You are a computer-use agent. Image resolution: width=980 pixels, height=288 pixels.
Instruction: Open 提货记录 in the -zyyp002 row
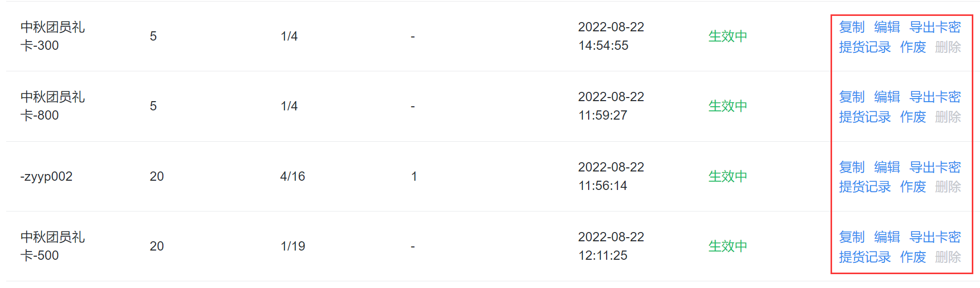(864, 187)
